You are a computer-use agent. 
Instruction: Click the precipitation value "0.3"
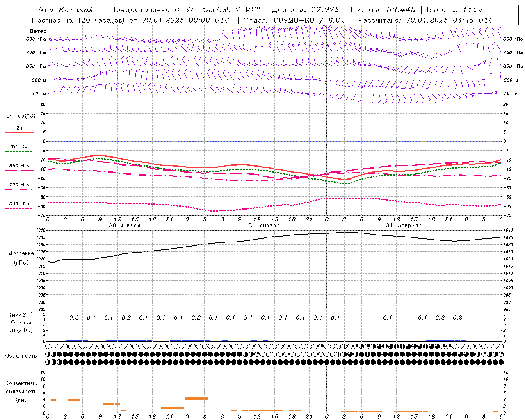tap(440, 317)
